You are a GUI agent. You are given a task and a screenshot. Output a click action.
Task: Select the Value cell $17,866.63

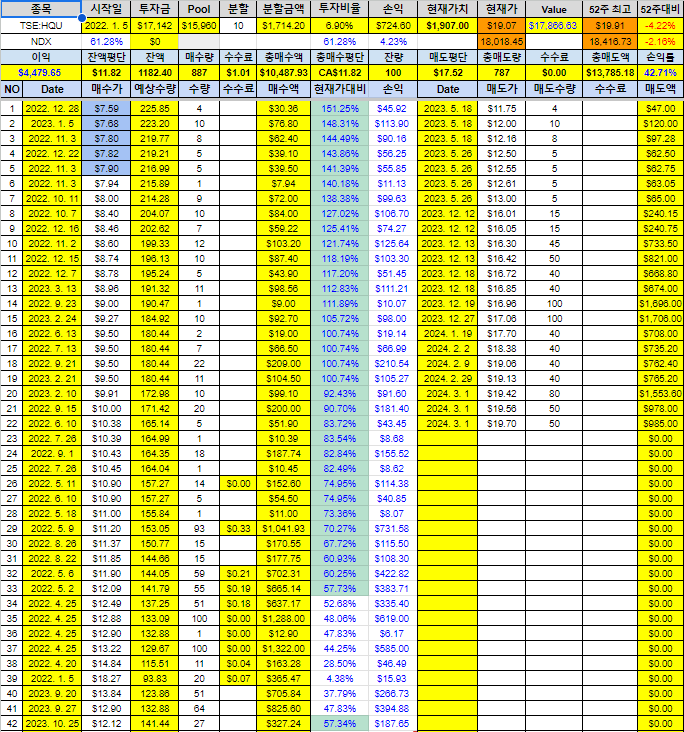pos(554,26)
